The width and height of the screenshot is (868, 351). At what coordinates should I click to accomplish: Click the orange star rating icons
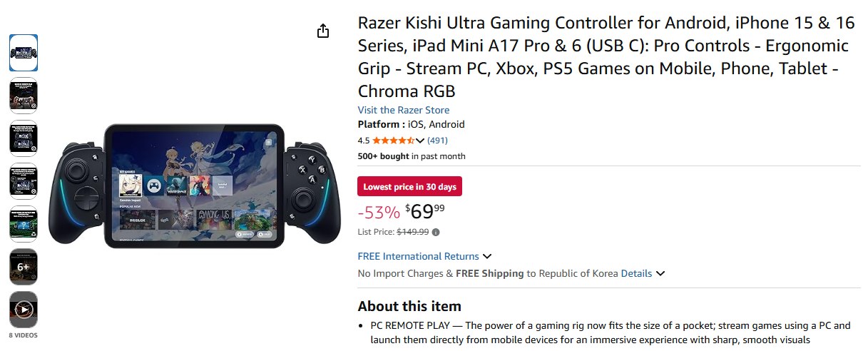[x=393, y=141]
